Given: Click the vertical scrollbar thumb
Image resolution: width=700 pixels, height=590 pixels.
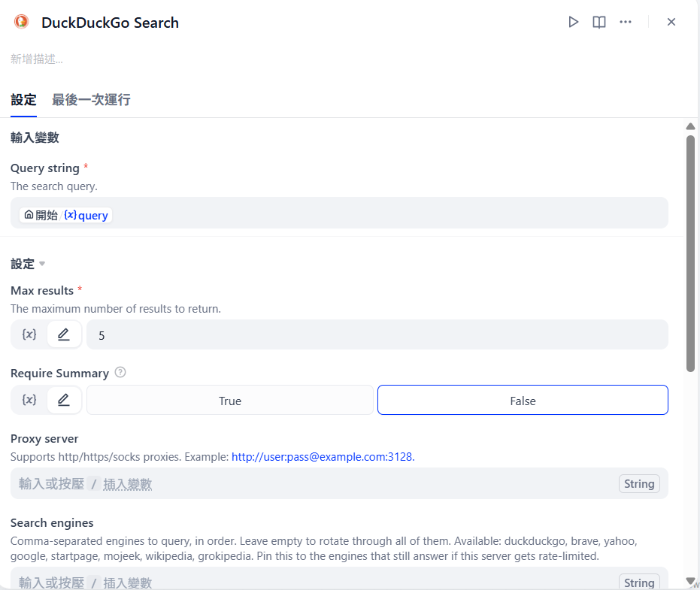Looking at the screenshot, I should (x=691, y=253).
